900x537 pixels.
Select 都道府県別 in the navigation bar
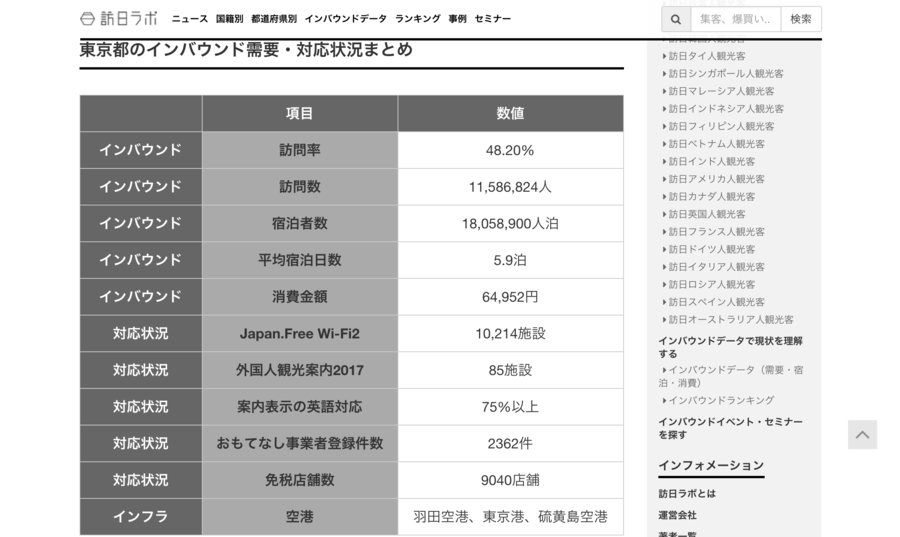pyautogui.click(x=274, y=19)
